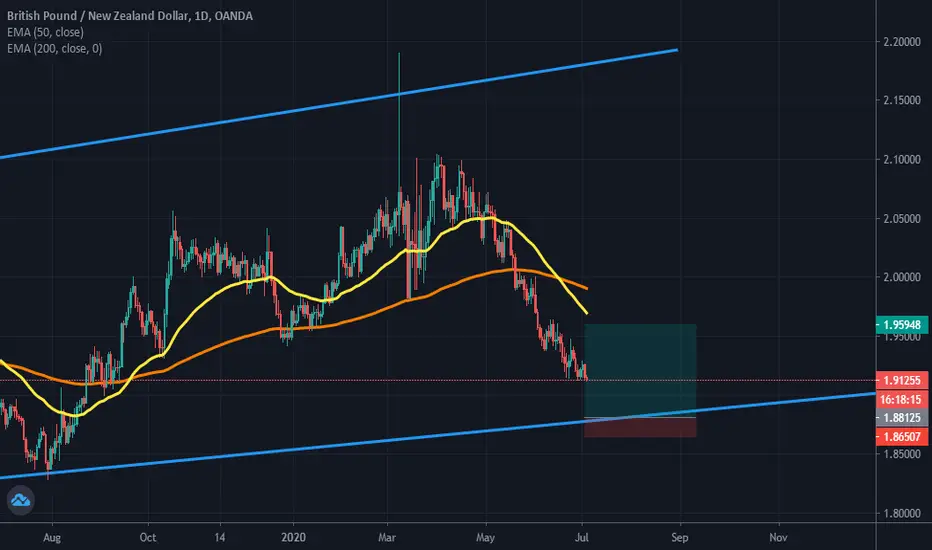Click the TradingView cloud logo icon
Viewport: 932px width, 550px height.
click(x=20, y=499)
